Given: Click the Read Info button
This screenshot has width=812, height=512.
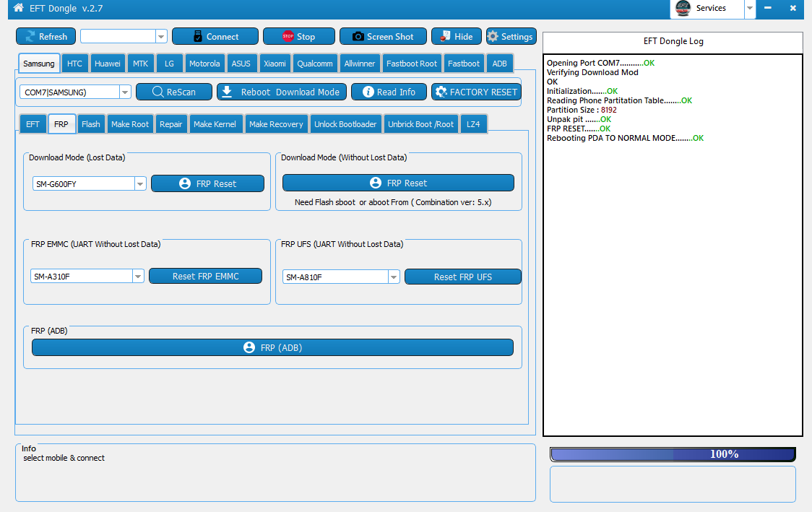Looking at the screenshot, I should click(x=389, y=92).
